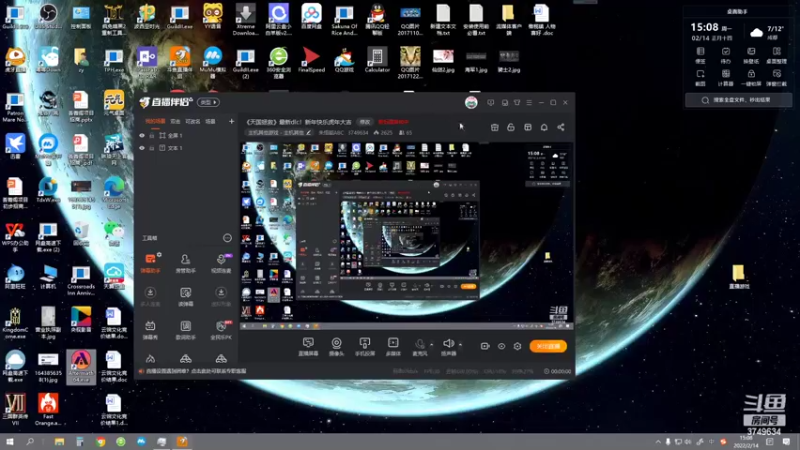Select the 全屏 1 source row
The image size is (800, 450).
pos(186,135)
